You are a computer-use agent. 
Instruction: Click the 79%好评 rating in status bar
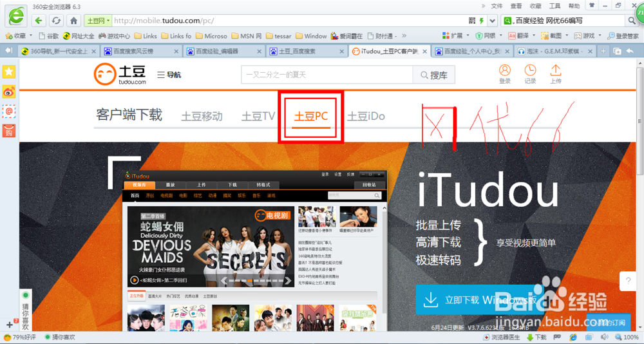tap(20, 338)
